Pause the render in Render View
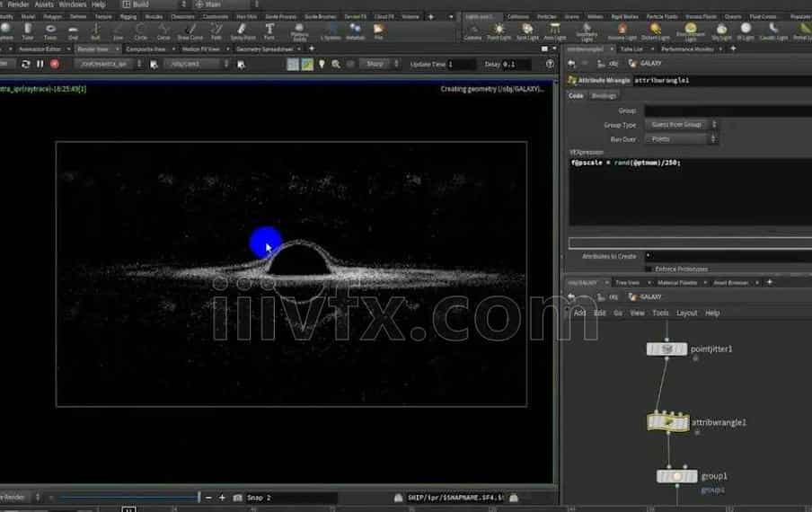Viewport: 812px width, 512px height. (40, 64)
